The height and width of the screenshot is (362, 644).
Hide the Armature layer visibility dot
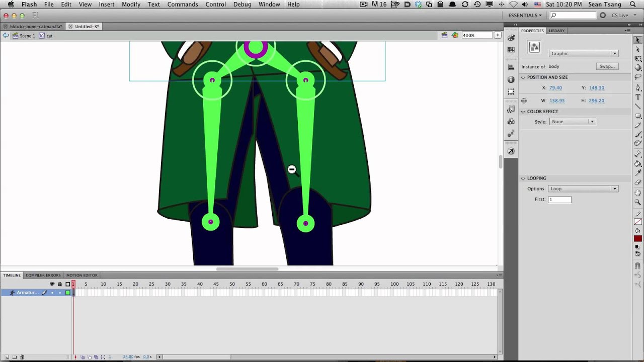(52, 293)
